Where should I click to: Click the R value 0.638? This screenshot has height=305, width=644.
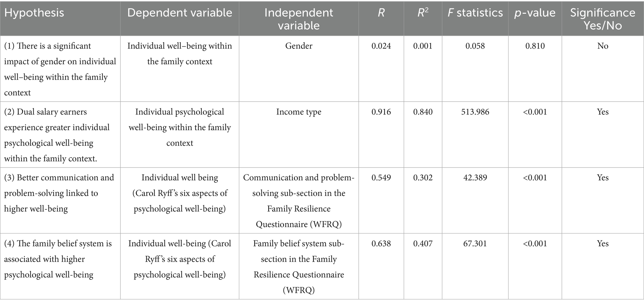tap(381, 244)
